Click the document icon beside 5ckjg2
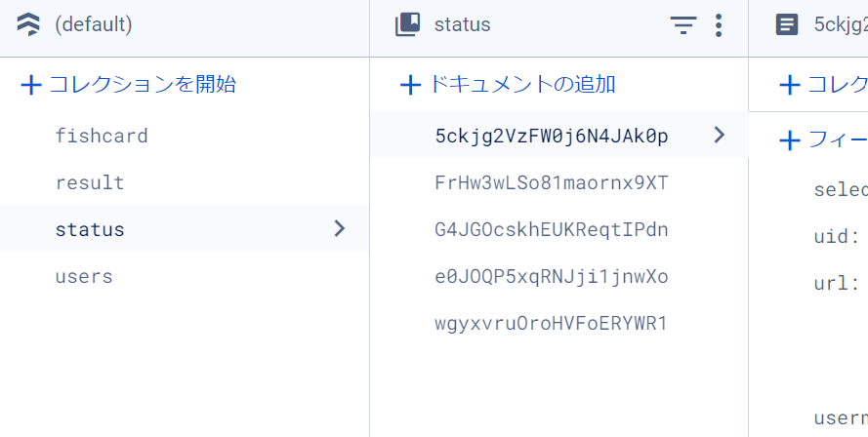The image size is (868, 437). (x=786, y=25)
